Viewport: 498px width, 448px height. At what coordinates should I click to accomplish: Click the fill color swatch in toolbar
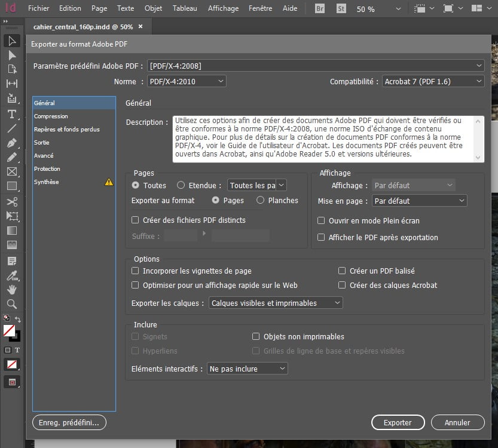click(x=9, y=331)
